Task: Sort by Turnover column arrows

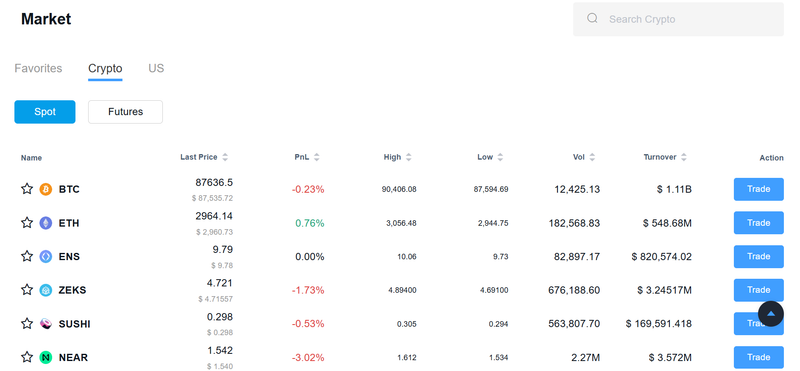Action: click(x=684, y=157)
